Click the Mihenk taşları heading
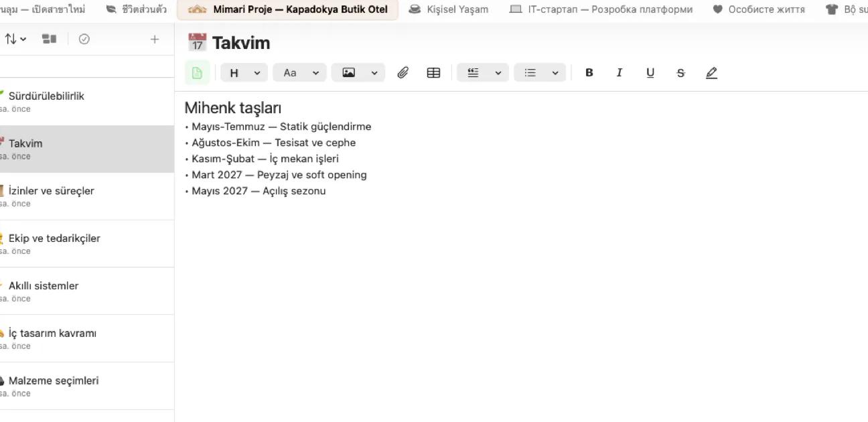 tap(233, 108)
